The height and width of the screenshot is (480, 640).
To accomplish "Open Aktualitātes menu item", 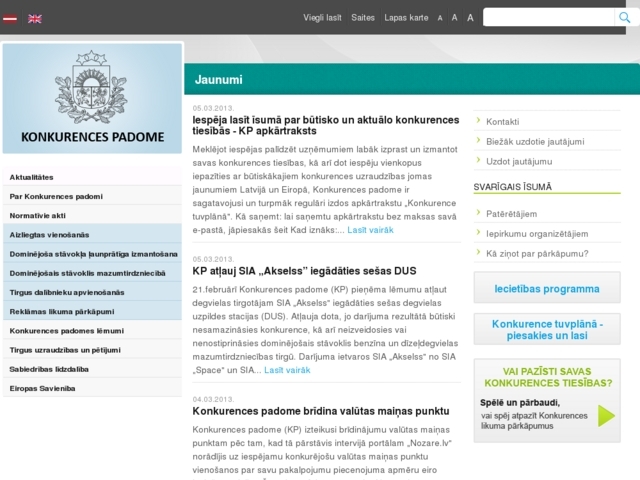I will pyautogui.click(x=92, y=177).
